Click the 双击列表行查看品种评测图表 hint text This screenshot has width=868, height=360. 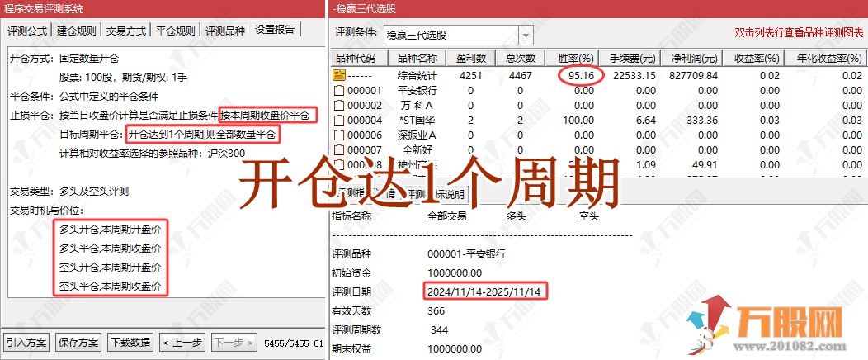click(x=799, y=33)
